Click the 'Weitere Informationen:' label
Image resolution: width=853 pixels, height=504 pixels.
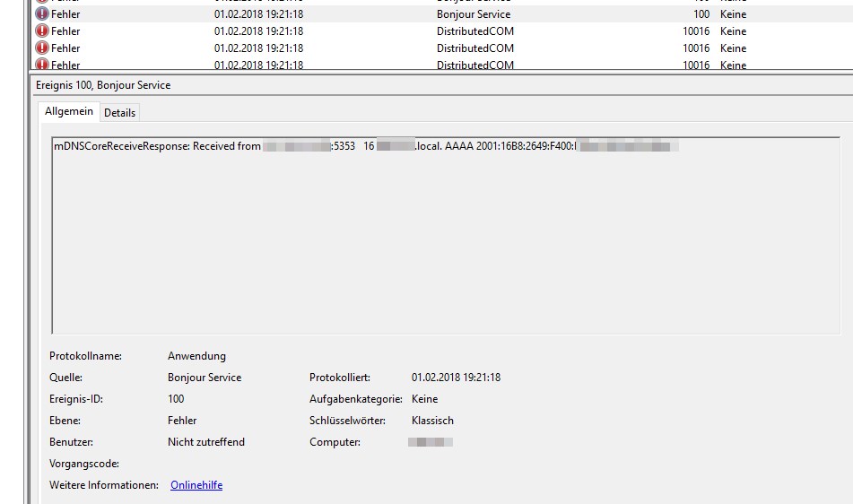click(x=104, y=485)
